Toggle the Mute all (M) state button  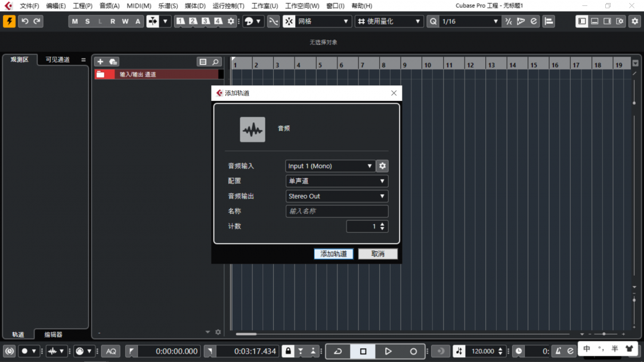point(75,21)
